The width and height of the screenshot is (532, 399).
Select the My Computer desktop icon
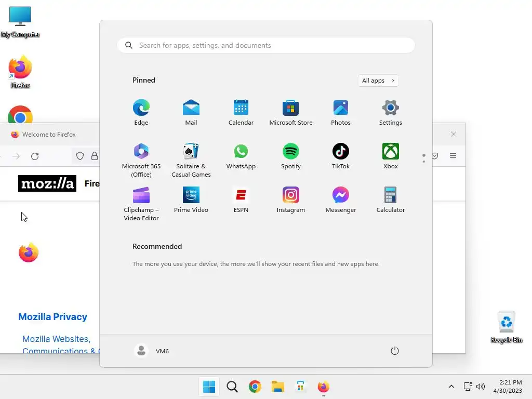point(20,21)
